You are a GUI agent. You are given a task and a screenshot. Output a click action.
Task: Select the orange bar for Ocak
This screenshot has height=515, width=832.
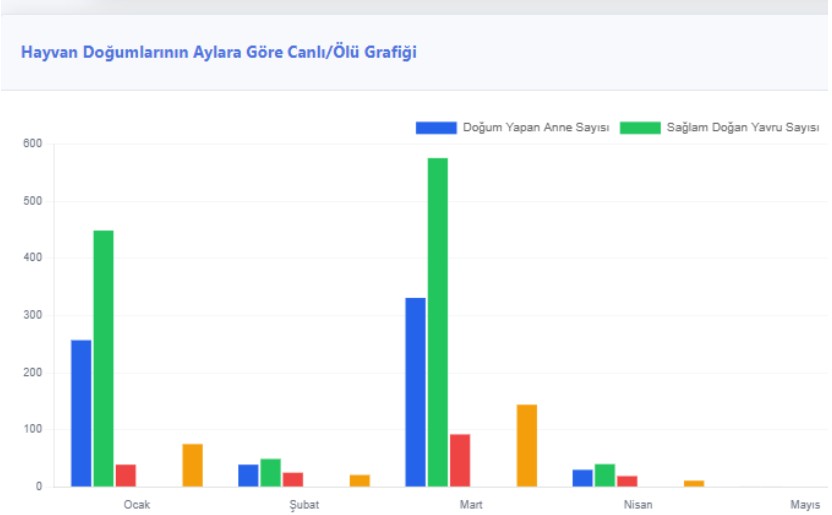click(x=193, y=465)
